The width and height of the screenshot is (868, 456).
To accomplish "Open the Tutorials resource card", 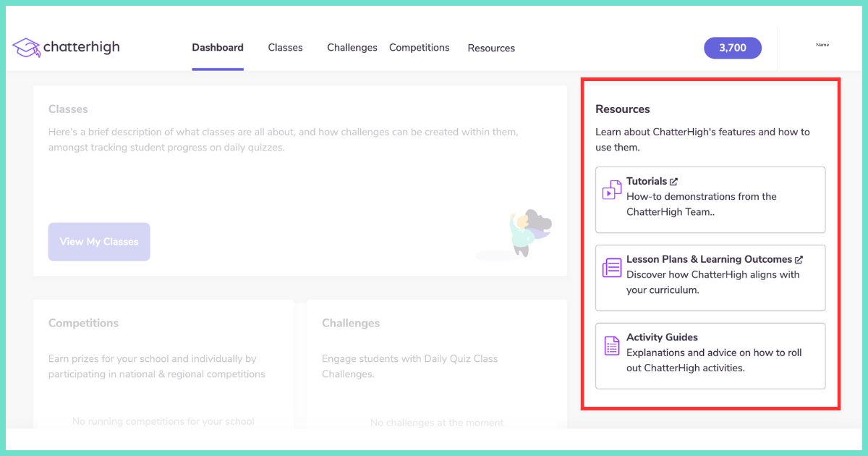I will 710,200.
